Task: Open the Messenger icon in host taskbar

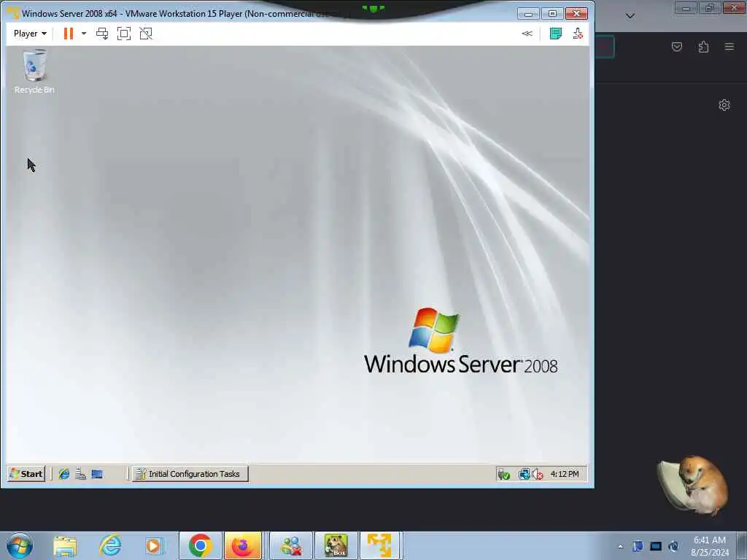Action: tap(291, 545)
